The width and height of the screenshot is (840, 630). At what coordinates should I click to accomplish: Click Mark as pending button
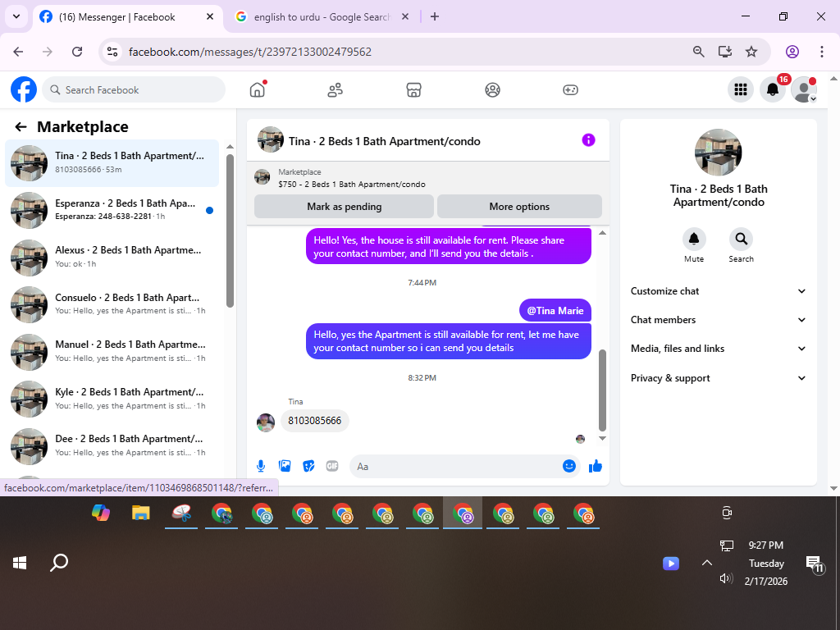pos(344,207)
